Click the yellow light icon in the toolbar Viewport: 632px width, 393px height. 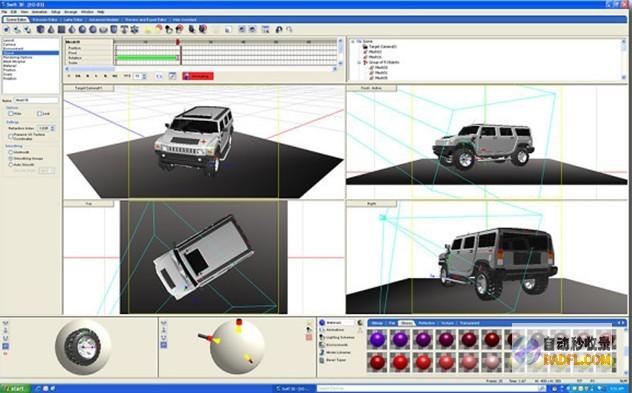[148, 29]
